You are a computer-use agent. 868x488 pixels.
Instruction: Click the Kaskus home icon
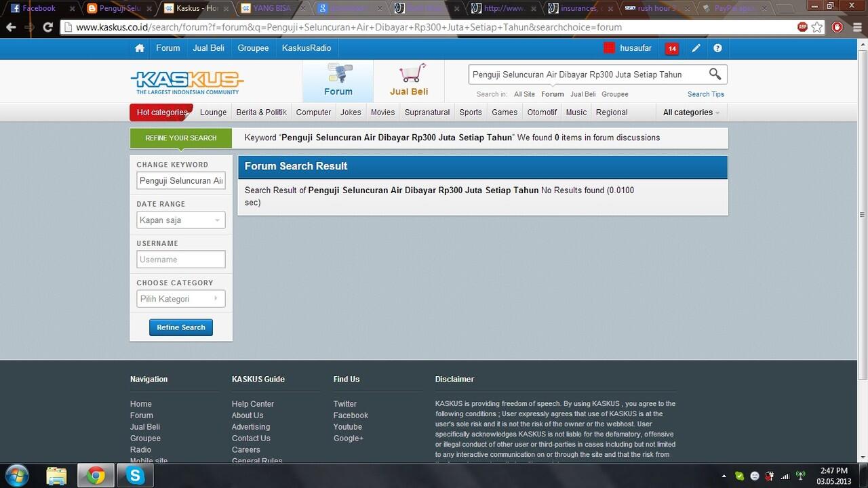pos(140,48)
